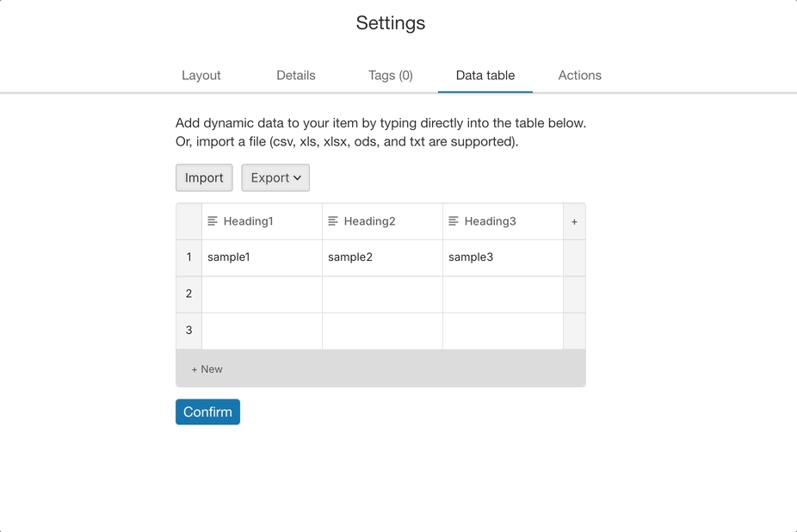Add a new column with the plus icon

click(574, 222)
